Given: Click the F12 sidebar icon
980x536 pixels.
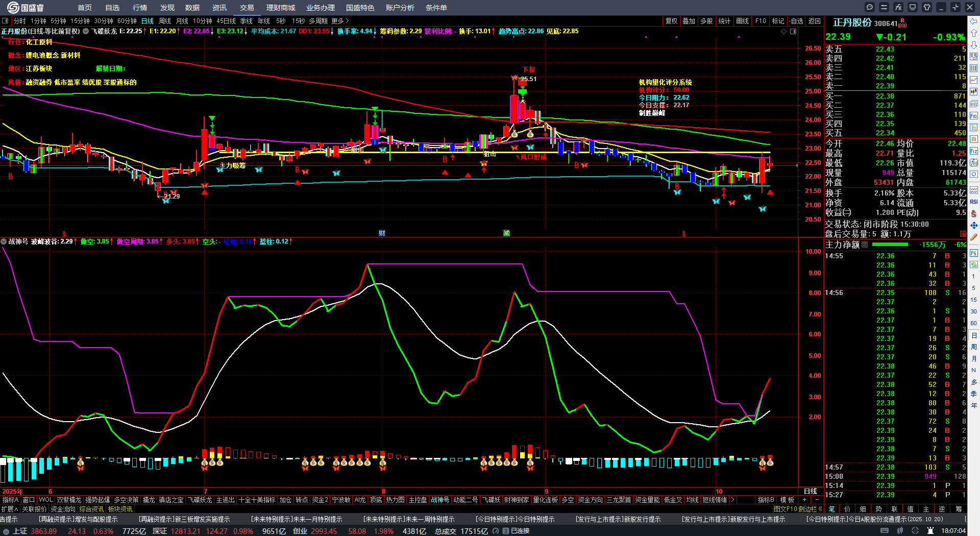Looking at the screenshot, I should [974, 151].
